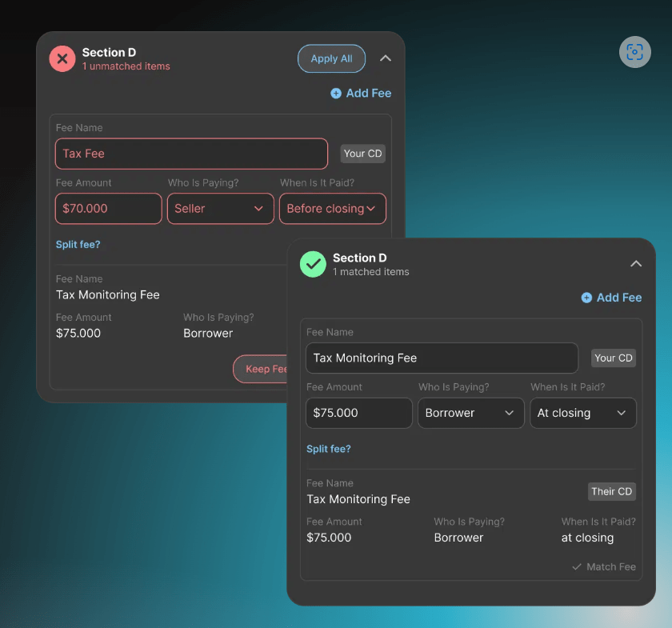Click the Add Fee plus icon in matched panel
672x628 pixels.
[x=586, y=297]
